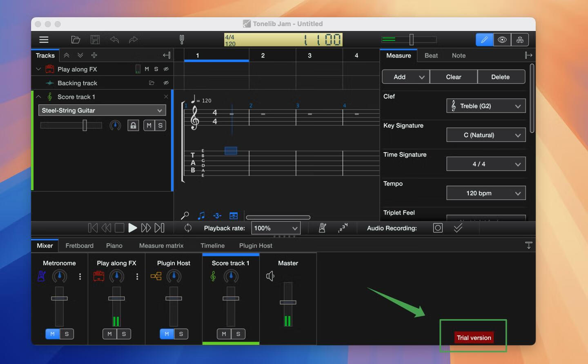Image resolution: width=588 pixels, height=364 pixels.
Task: Open the Add measure dropdown
Action: point(405,77)
